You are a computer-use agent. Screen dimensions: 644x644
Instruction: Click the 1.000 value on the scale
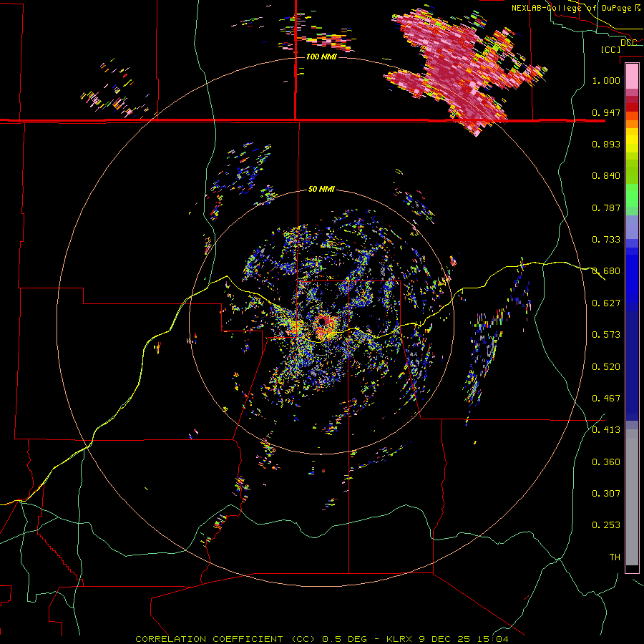tap(606, 80)
